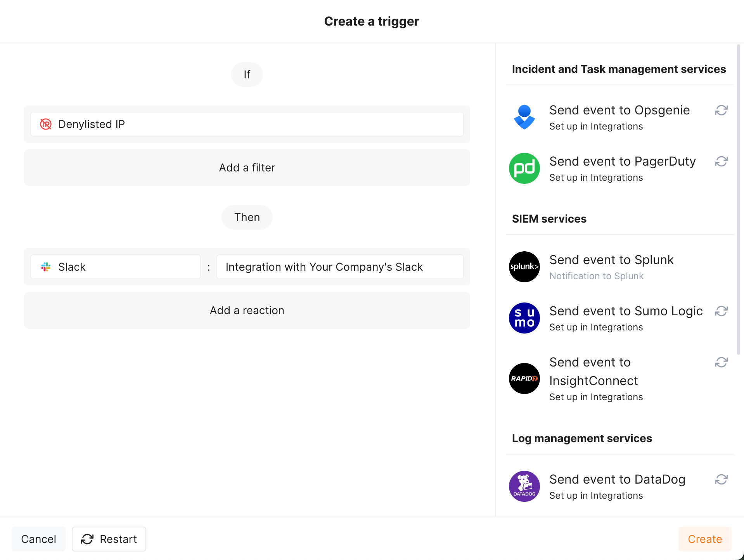The width and height of the screenshot is (744, 560).
Task: Restart the trigger setup
Action: tap(109, 539)
